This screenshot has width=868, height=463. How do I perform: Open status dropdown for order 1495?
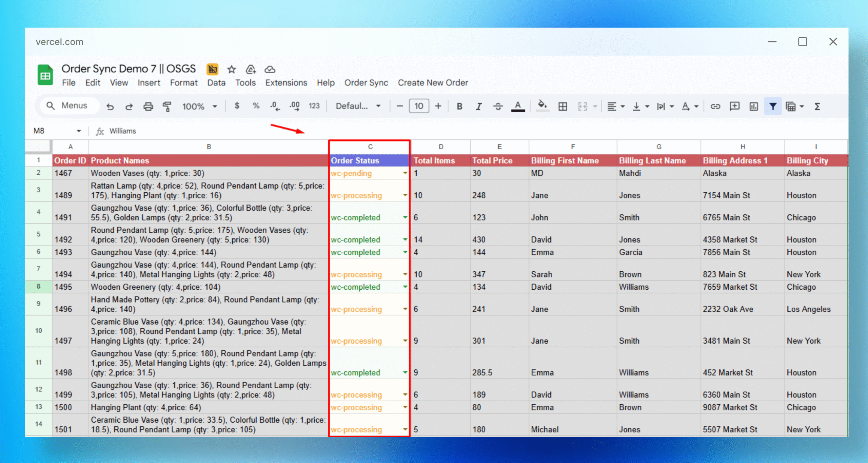405,287
